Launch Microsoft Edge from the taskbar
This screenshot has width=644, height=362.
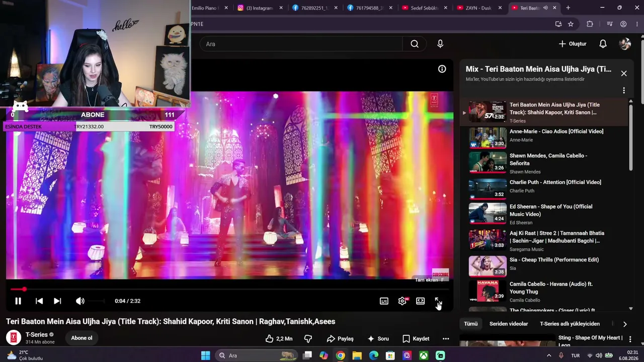(373, 355)
